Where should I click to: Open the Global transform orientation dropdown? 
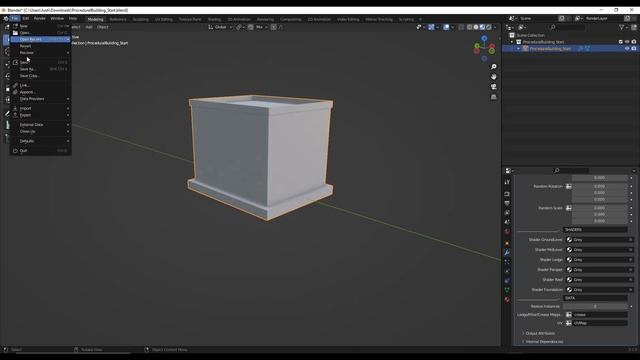click(220, 27)
